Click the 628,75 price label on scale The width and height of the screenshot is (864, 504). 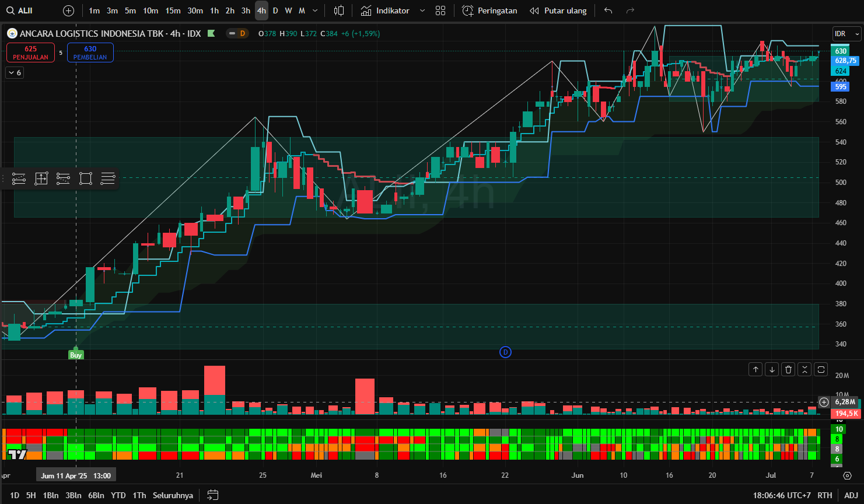point(845,61)
